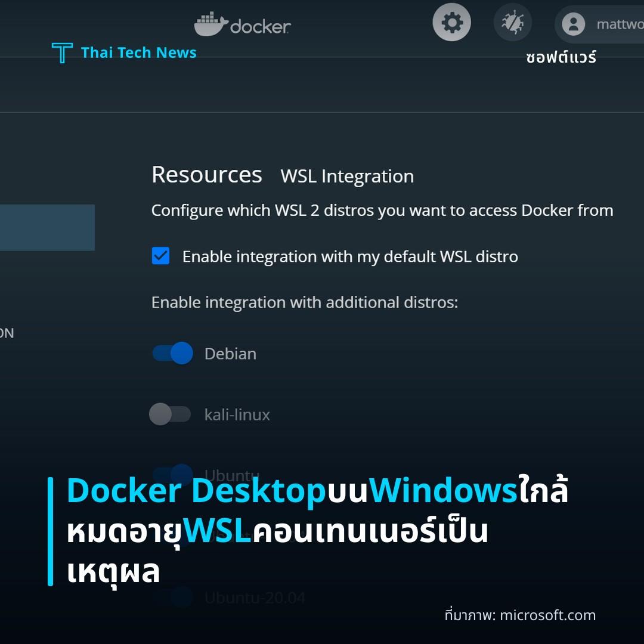Screen dimensions: 644x644
Task: Click the Debian distro label
Action: pyautogui.click(x=230, y=354)
